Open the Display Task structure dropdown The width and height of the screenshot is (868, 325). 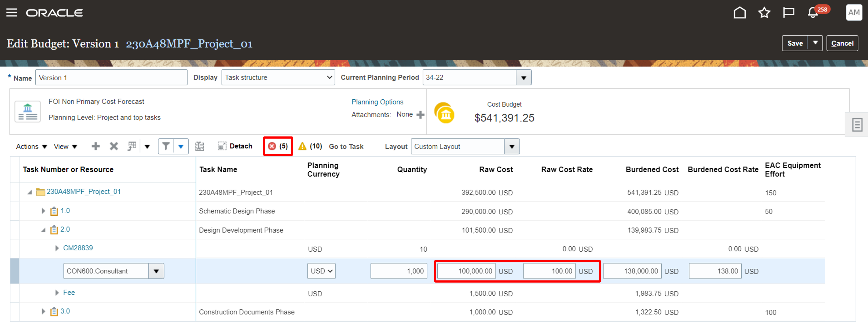tap(278, 78)
